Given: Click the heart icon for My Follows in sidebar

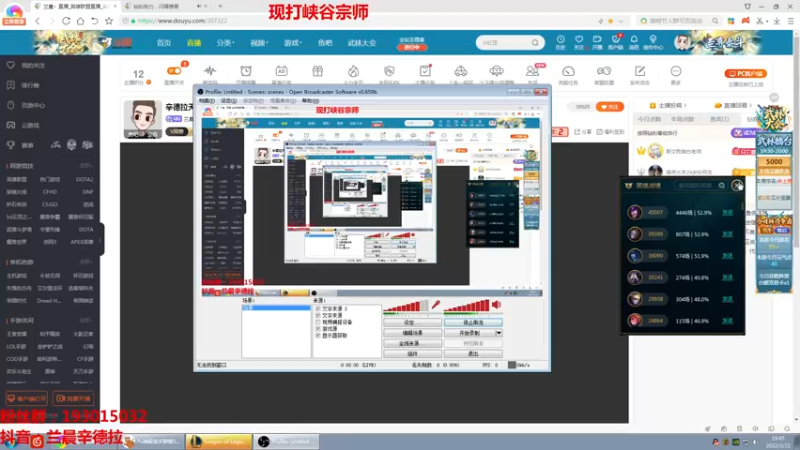Looking at the screenshot, I should click(11, 65).
